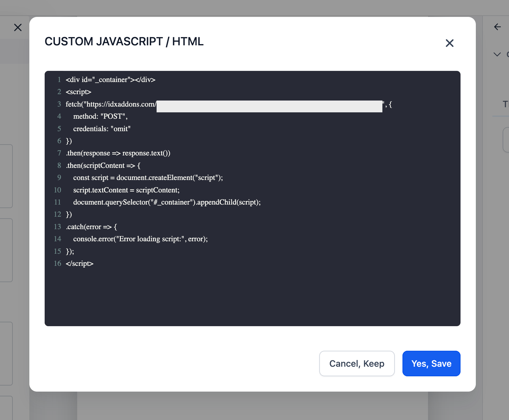This screenshot has width=509, height=420.
Task: Click the credentials "omit" line
Action: [102, 129]
